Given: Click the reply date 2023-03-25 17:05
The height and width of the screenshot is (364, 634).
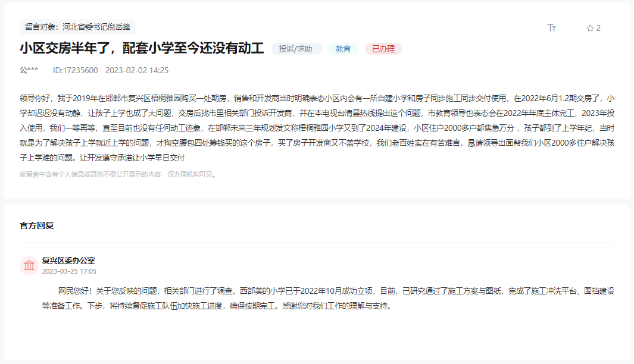Looking at the screenshot, I should coord(69,271).
